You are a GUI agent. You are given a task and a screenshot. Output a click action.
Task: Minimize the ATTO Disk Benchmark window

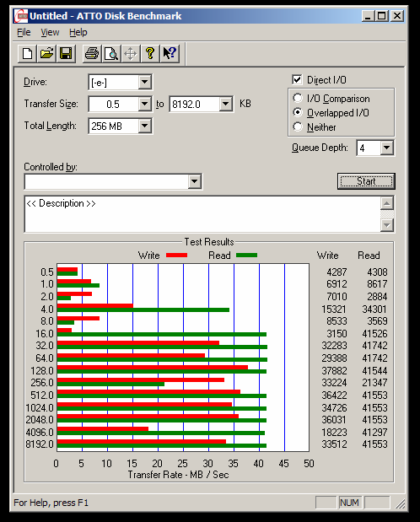(x=368, y=16)
